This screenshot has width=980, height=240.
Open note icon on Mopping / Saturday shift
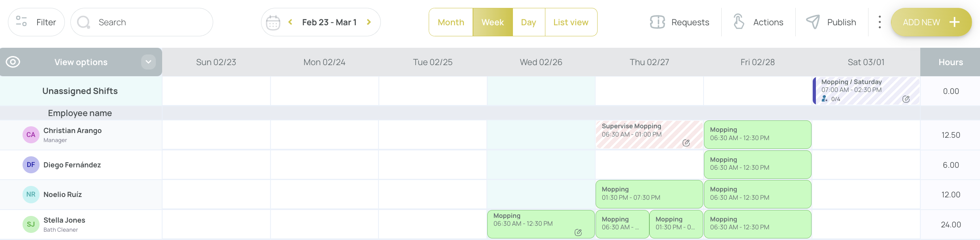point(906,99)
